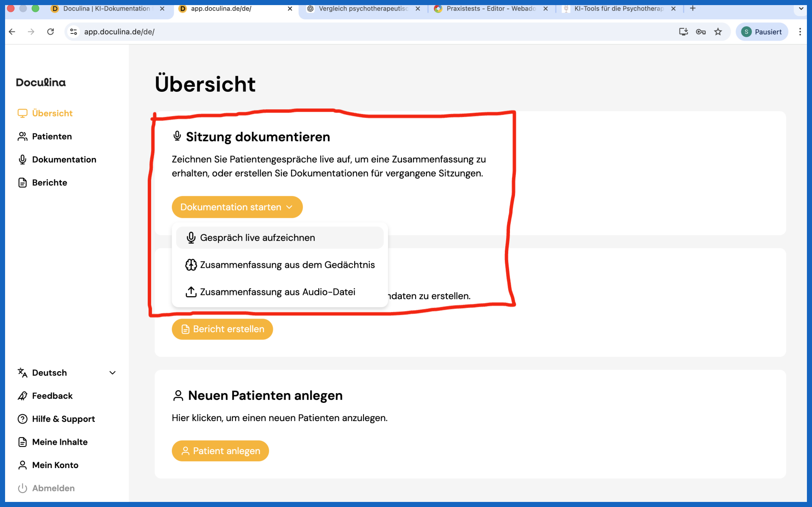Go to Mein Konto
Screen dimensions: 812x507
[x=48, y=465]
